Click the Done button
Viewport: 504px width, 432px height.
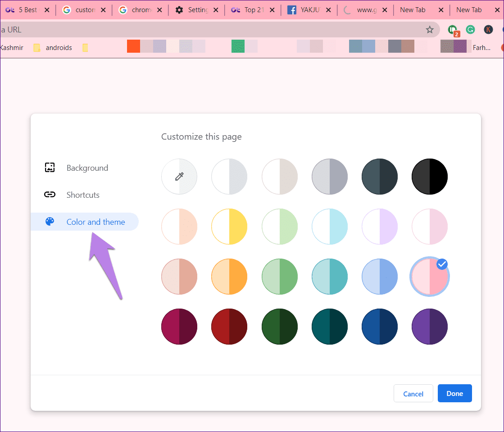(454, 393)
